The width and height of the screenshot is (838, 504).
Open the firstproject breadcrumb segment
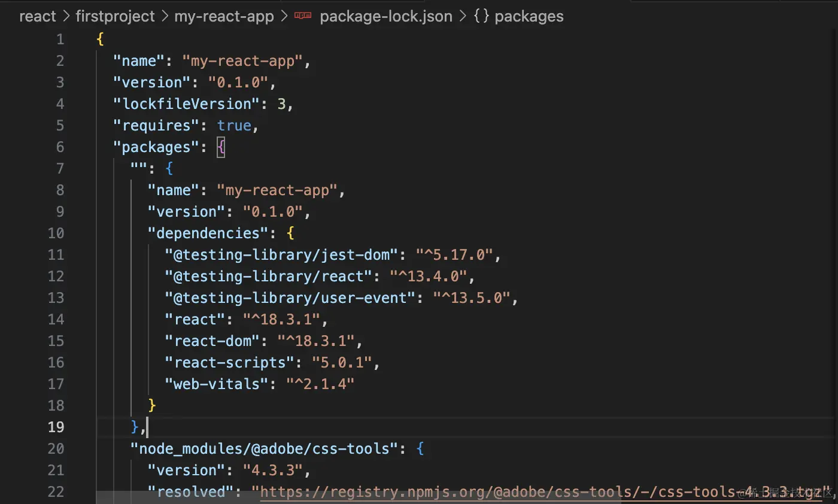click(x=115, y=16)
